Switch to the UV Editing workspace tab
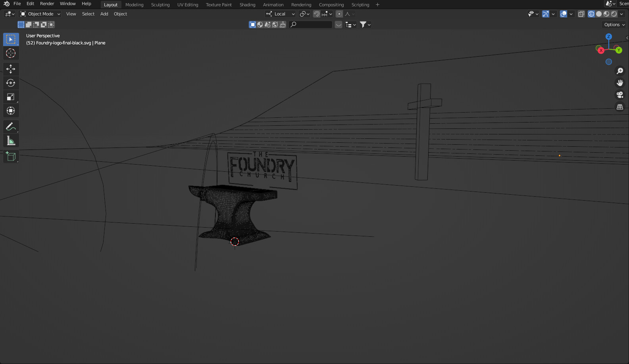629x364 pixels. 188,5
